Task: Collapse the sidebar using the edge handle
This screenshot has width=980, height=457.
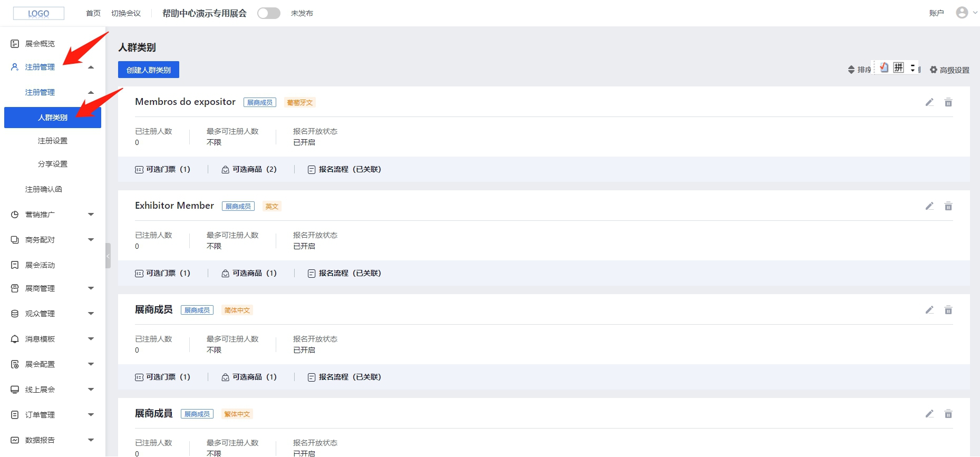Action: click(108, 256)
